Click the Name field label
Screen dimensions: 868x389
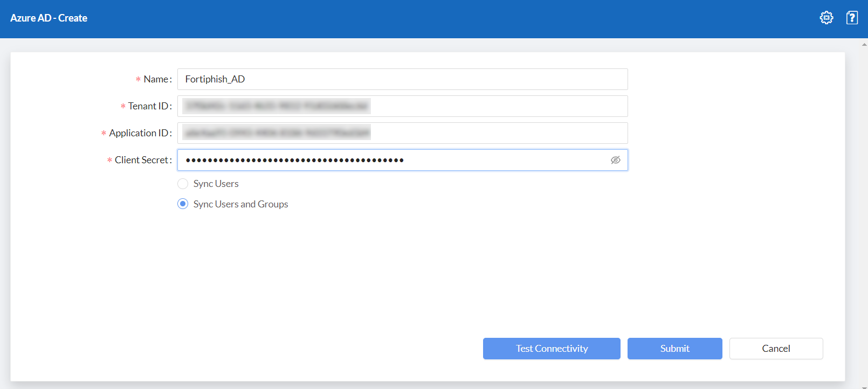[x=157, y=79]
